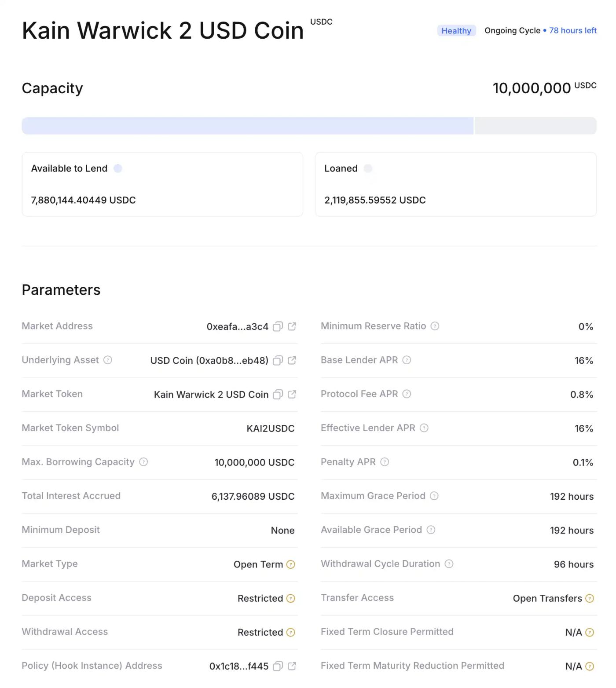Viewport: 616px width, 688px height.
Task: Show Max. Borrowing Capacity help tooltip
Action: [143, 462]
